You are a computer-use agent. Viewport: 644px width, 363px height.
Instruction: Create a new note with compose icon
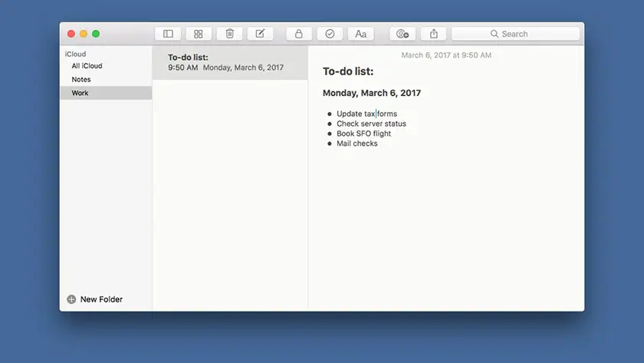[260, 34]
